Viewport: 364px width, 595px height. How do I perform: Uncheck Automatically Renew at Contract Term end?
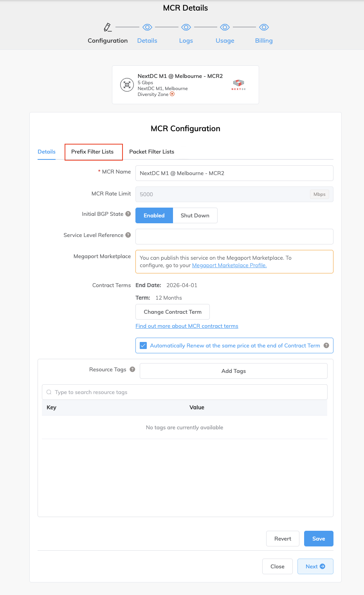tap(143, 345)
